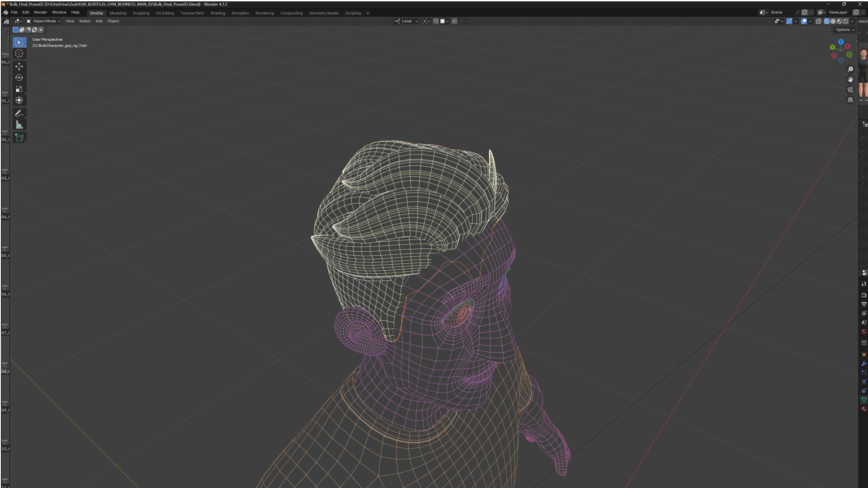The image size is (868, 488).
Task: Select the Rotate tool
Action: pyautogui.click(x=19, y=78)
